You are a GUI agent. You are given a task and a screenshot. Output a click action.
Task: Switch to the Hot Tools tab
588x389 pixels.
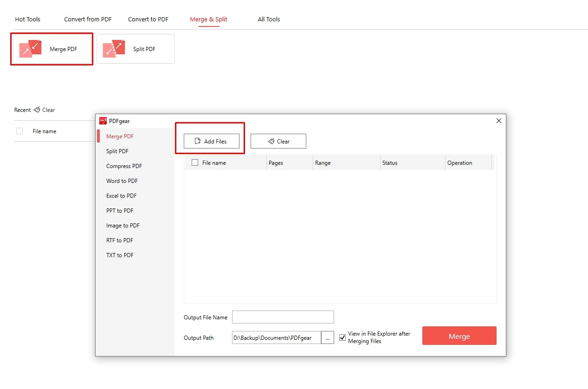(x=27, y=19)
